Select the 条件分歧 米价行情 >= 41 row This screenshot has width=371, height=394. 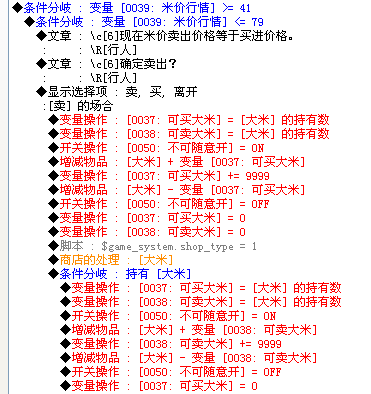[x=131, y=8]
